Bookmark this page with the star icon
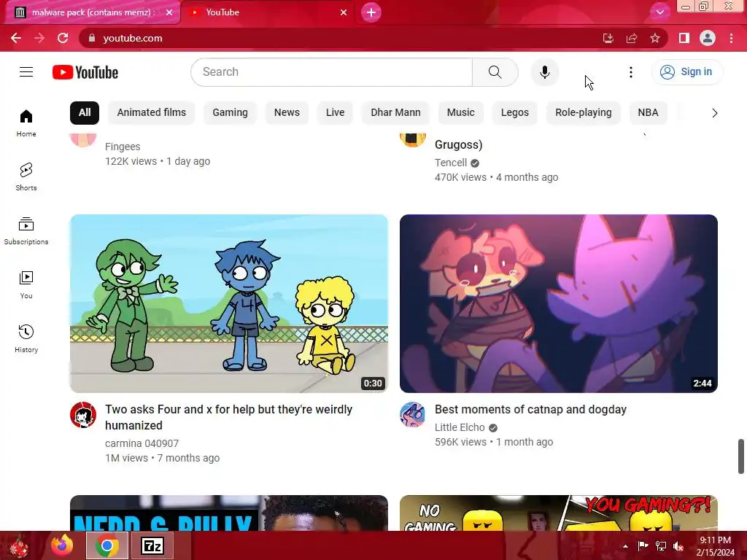Image resolution: width=747 pixels, height=560 pixels. (x=655, y=38)
